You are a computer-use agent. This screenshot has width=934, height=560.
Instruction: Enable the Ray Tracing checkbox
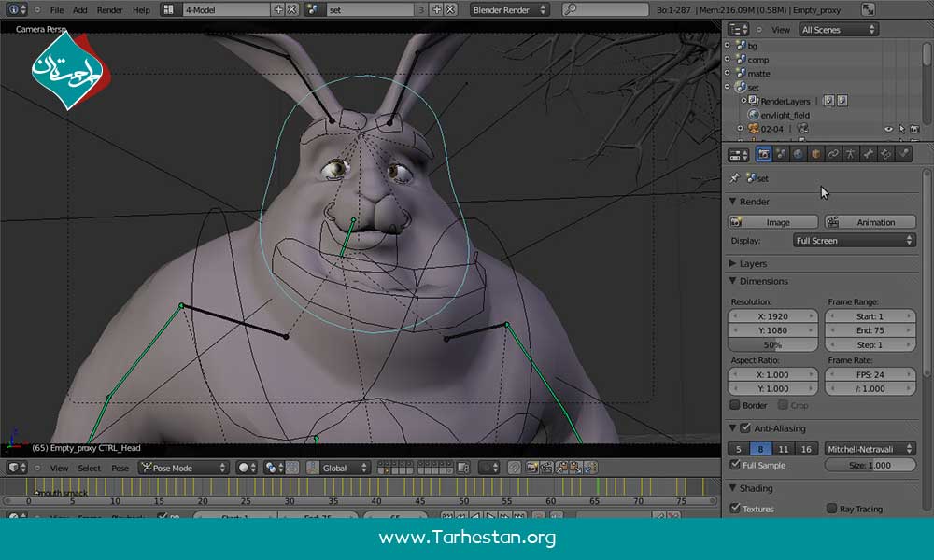[832, 509]
